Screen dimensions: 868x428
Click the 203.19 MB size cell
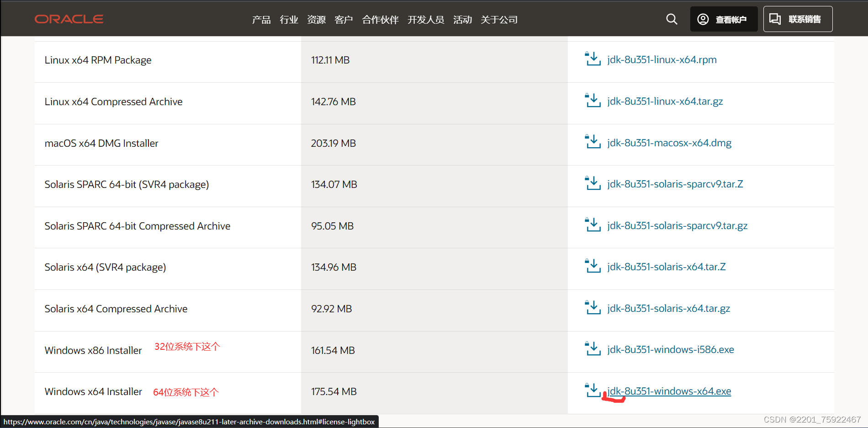point(434,144)
